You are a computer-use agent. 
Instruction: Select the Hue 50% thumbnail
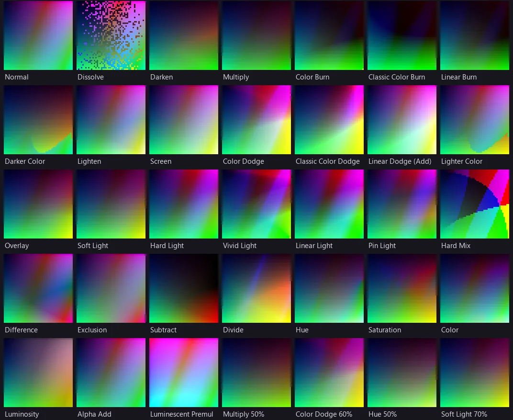click(x=402, y=373)
